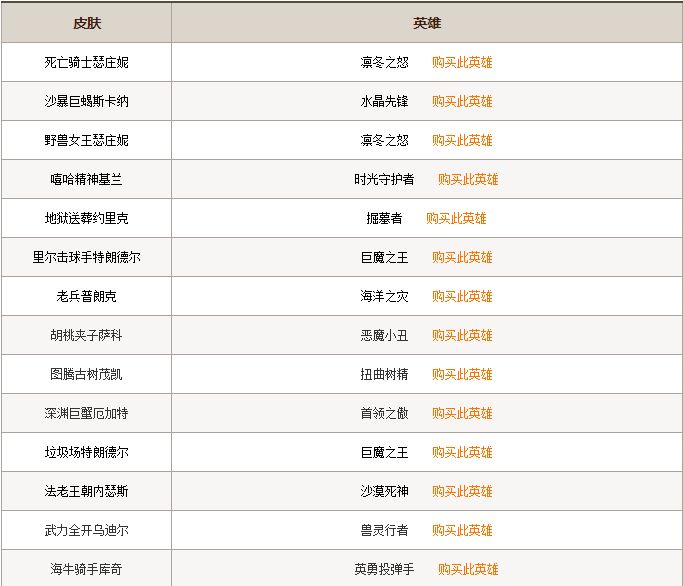Viewport: 683px width, 586px height.
Task: Select skin name 死亡骑士瑟庄妮
Action: coord(87,62)
